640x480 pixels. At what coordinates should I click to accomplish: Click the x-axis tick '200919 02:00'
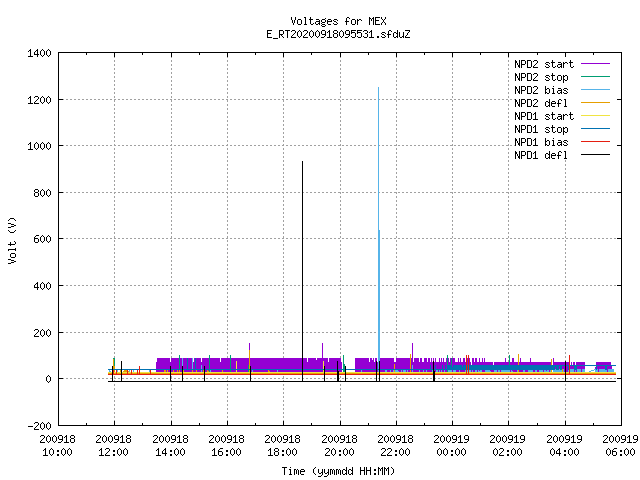pyautogui.click(x=507, y=446)
